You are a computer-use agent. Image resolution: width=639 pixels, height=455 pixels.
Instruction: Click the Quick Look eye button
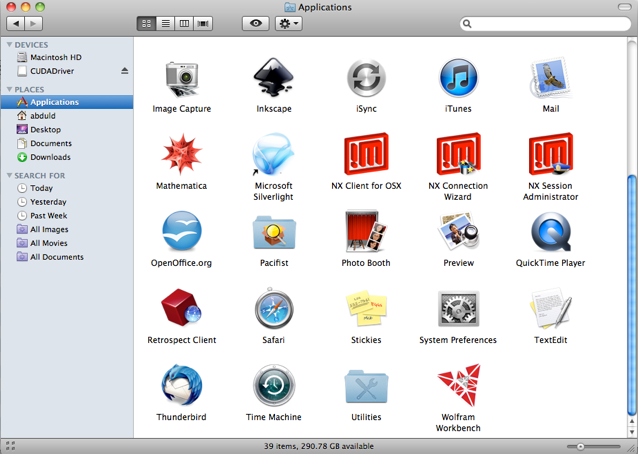[x=256, y=23]
